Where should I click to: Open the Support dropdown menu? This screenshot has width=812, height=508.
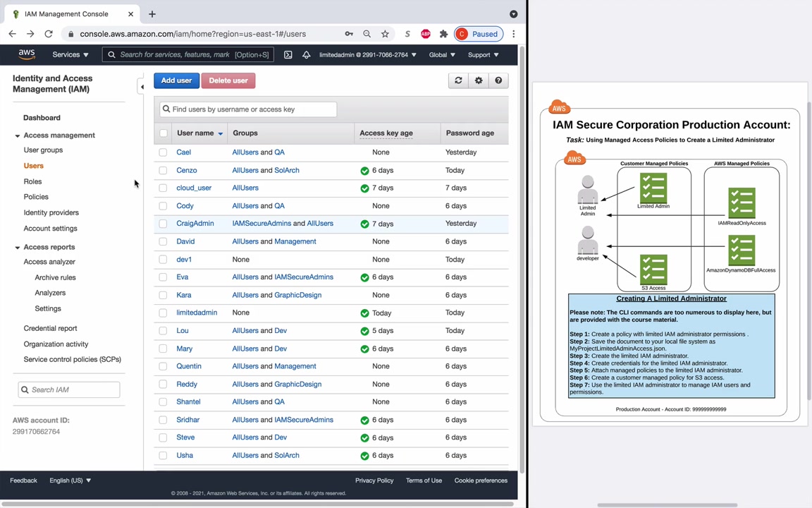click(x=483, y=54)
